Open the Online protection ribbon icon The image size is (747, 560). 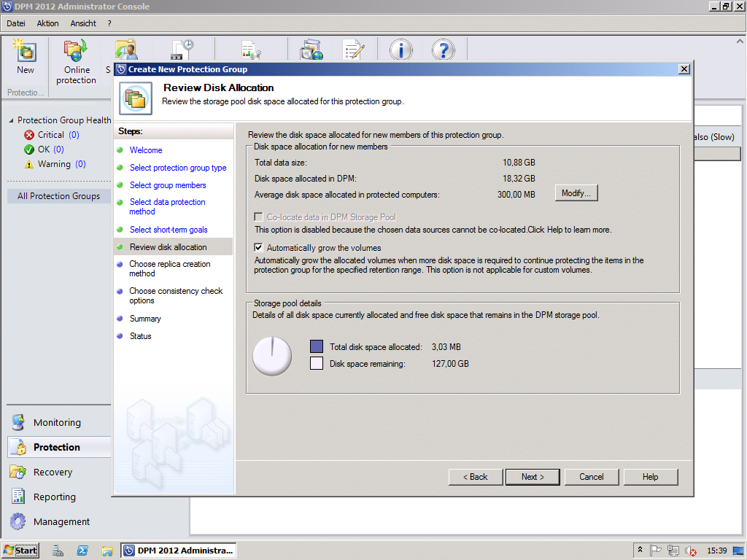click(x=75, y=52)
